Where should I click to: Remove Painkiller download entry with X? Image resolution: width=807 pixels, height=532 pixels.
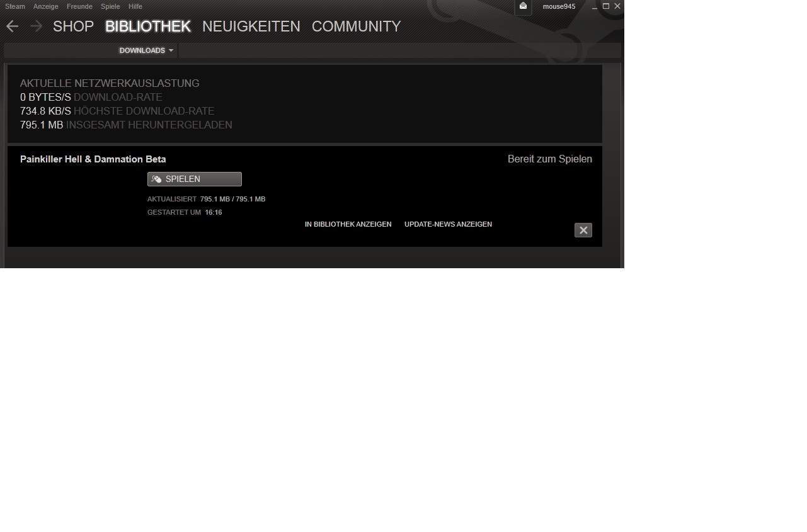(x=583, y=230)
